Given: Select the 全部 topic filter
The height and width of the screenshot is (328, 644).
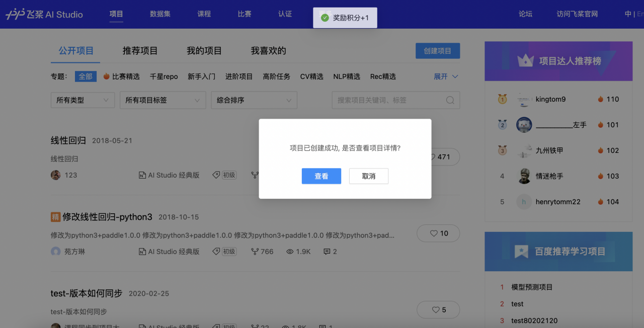Looking at the screenshot, I should click(x=86, y=76).
